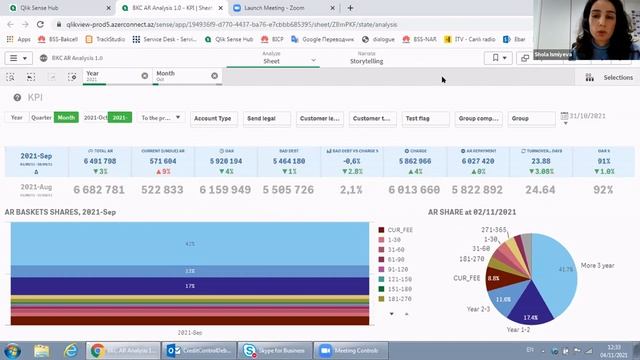The height and width of the screenshot is (360, 640).
Task: Open Outlook CreditControlDeb taskbar item
Action: coord(199,351)
